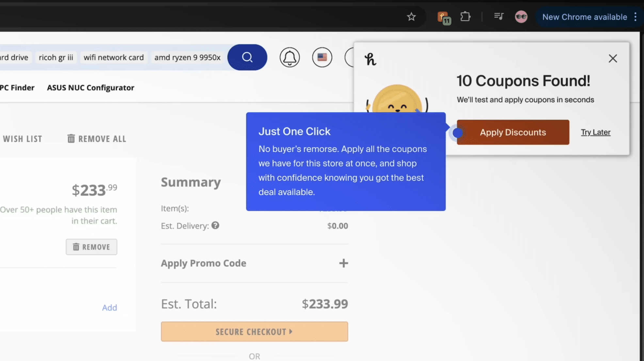Image resolution: width=644 pixels, height=361 pixels.
Task: Open the ASUS NUC Configurator menu item
Action: 90,88
